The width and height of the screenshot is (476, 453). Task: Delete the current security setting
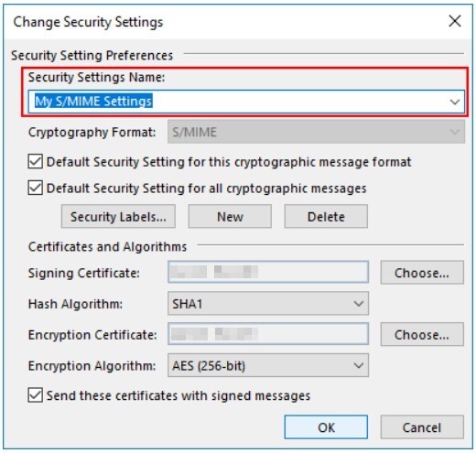(x=326, y=217)
